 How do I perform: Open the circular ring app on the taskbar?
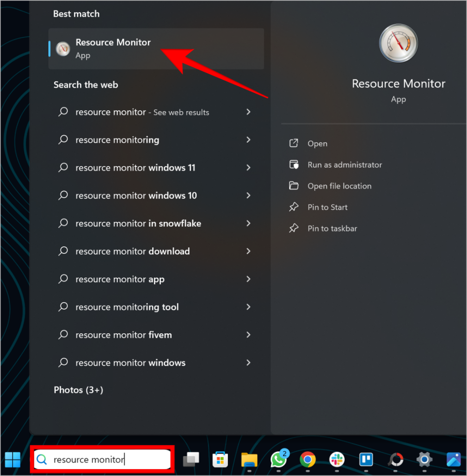pos(395,460)
